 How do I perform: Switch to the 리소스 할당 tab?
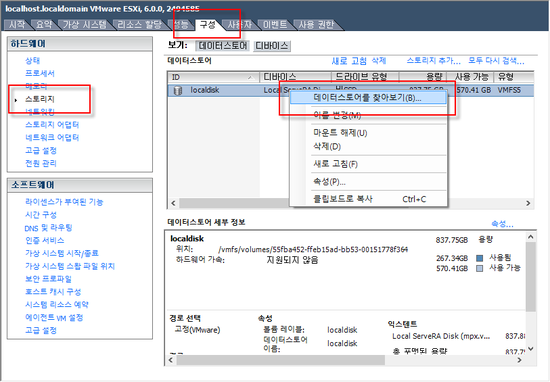(x=139, y=25)
